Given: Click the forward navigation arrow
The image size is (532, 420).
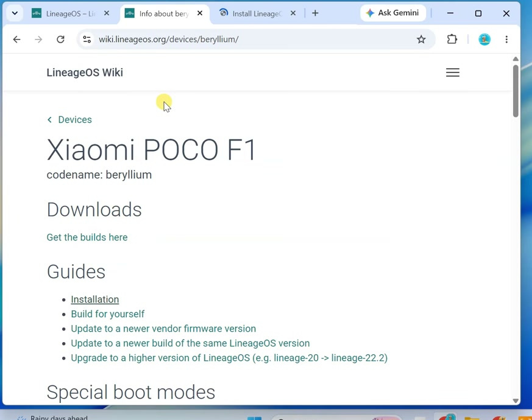Looking at the screenshot, I should coord(38,40).
